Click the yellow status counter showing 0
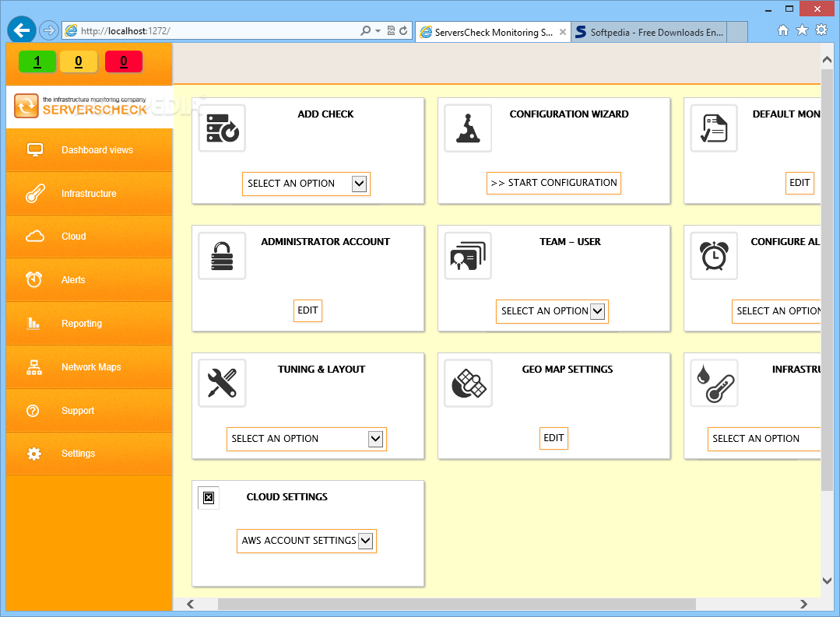Viewport: 840px width, 617px height. (x=78, y=61)
